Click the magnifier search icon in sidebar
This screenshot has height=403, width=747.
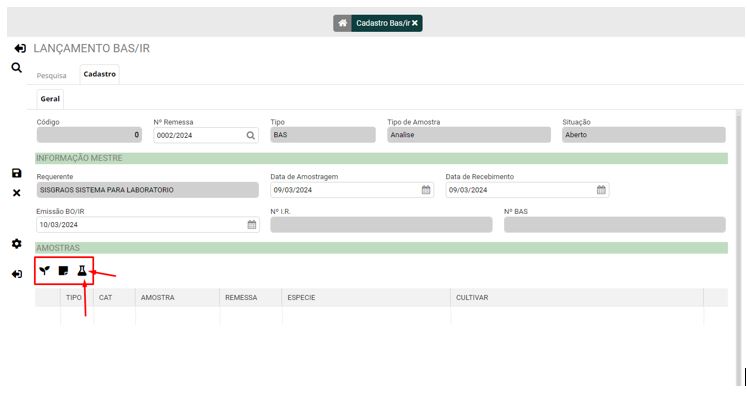pos(17,68)
